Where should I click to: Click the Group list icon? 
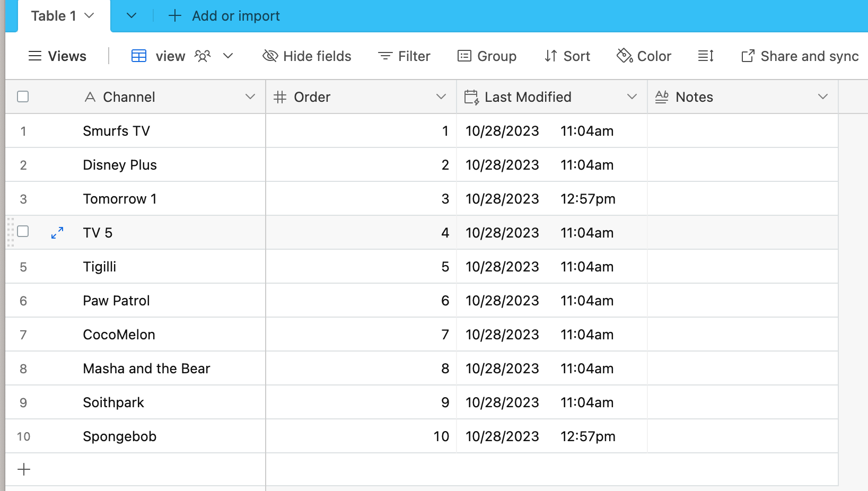pyautogui.click(x=464, y=56)
